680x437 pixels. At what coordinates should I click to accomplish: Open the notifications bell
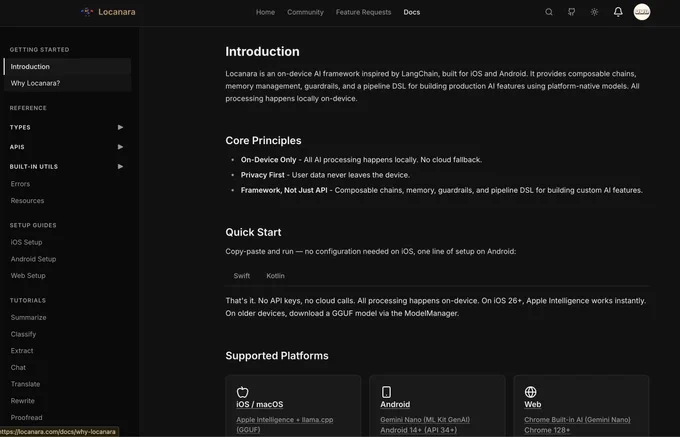[618, 12]
